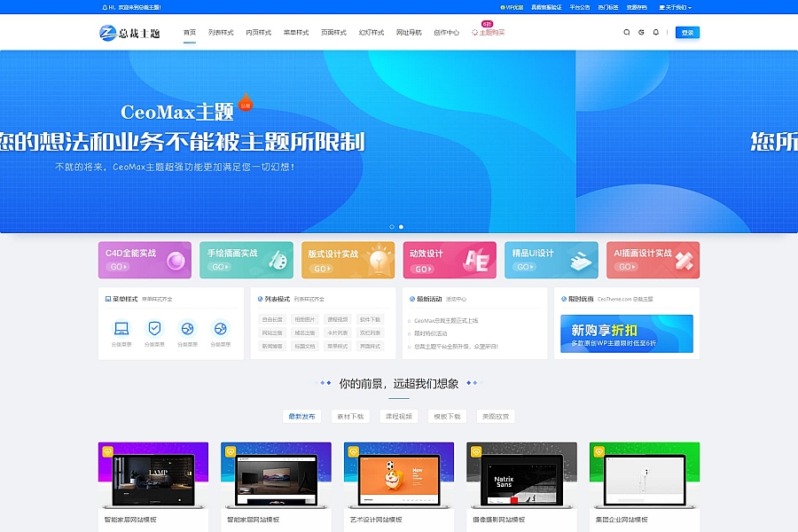The width and height of the screenshot is (798, 532).
Task: Open the 页面样式 nav menu
Action: click(334, 32)
